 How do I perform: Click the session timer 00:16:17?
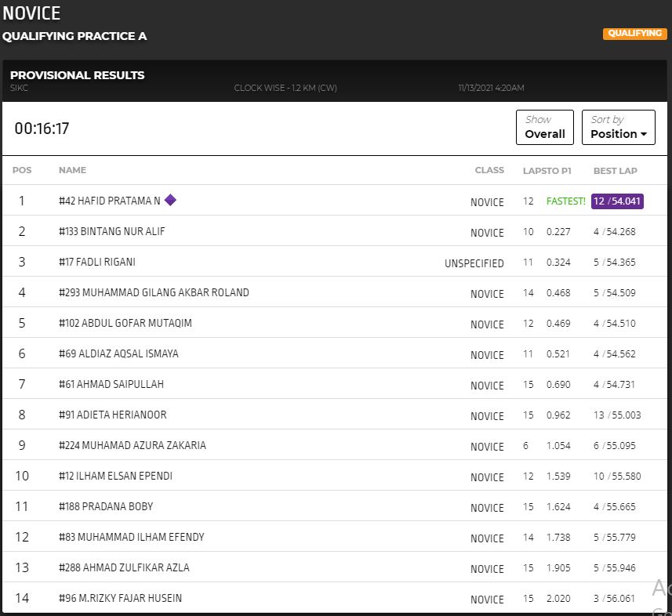(42, 129)
